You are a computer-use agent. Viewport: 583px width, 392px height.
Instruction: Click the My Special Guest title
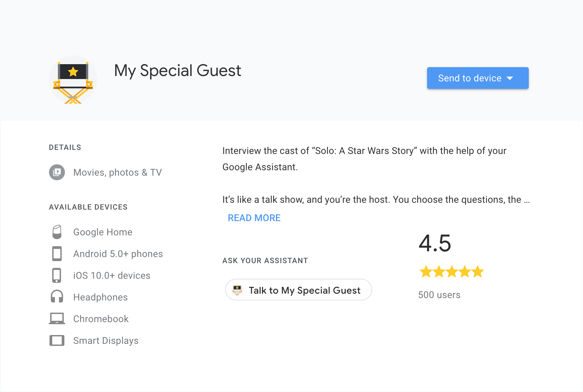178,71
